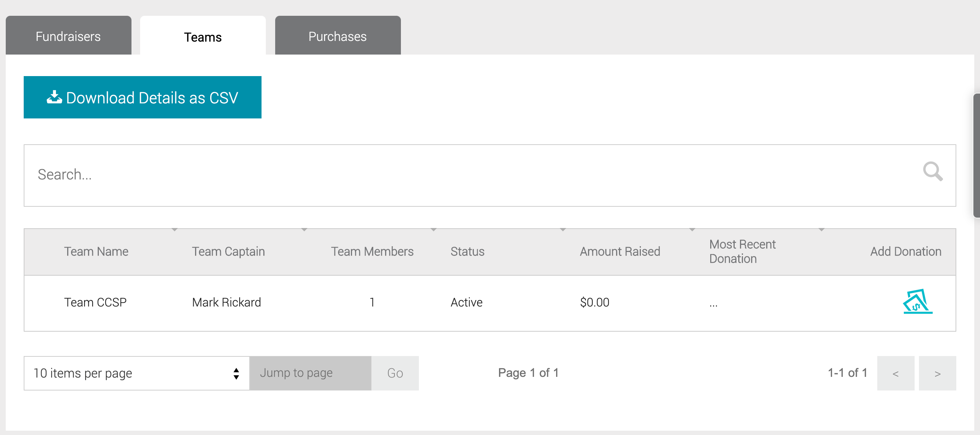Select the Team CCSP row name
980x435 pixels.
[x=95, y=302]
